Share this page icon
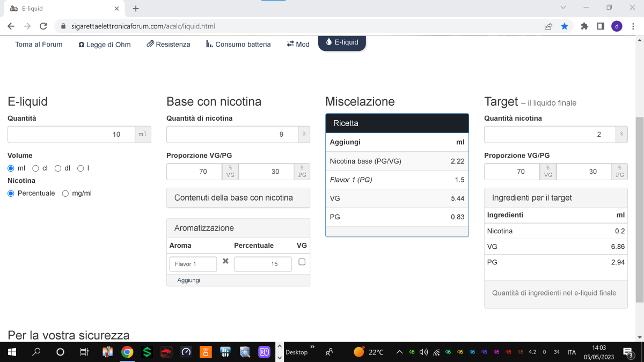This screenshot has height=362, width=644. pyautogui.click(x=548, y=26)
